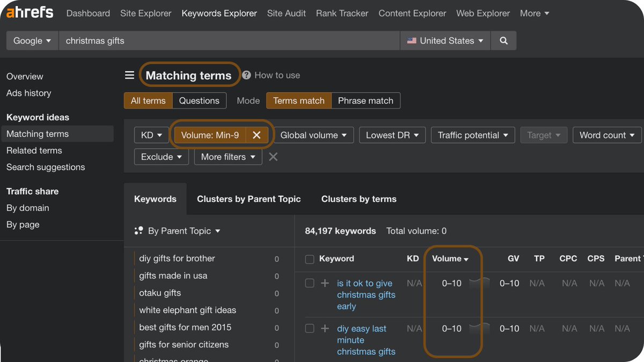Open keyword 'is it ok to give christmas gifts early'

(x=366, y=295)
